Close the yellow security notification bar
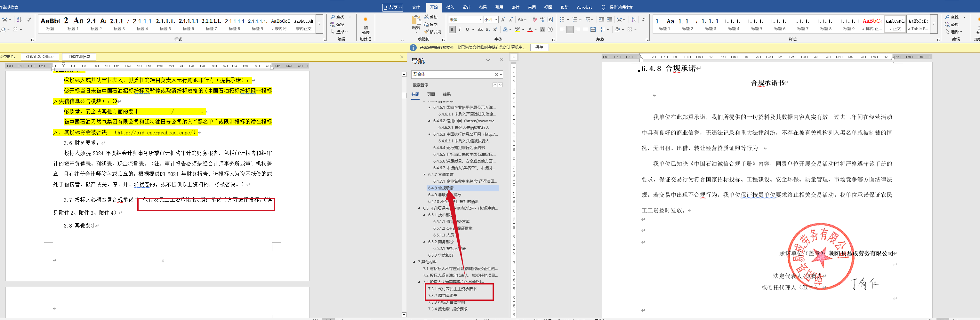Screen dimensions: 980x320 (x=401, y=57)
